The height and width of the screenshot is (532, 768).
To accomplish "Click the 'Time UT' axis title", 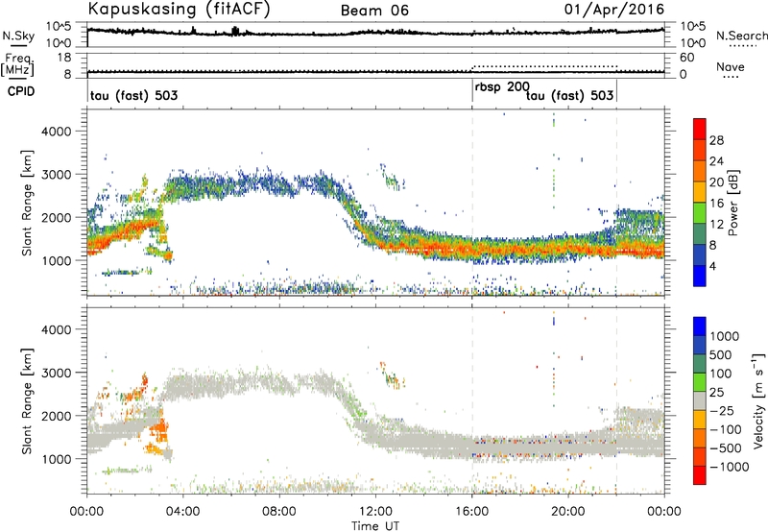I will [375, 525].
